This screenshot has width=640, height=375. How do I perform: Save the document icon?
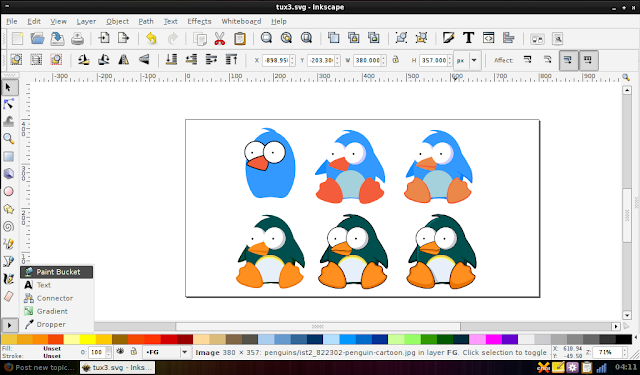(x=57, y=38)
